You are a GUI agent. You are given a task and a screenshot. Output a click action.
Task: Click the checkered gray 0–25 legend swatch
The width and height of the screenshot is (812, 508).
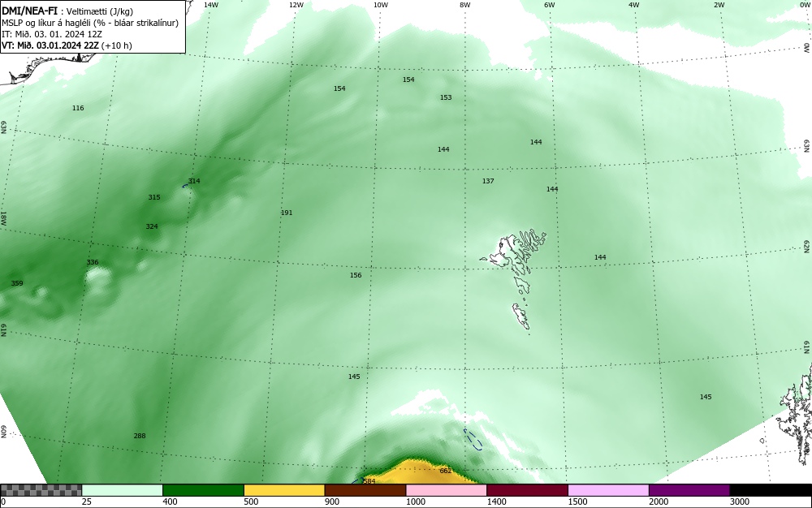(41, 490)
